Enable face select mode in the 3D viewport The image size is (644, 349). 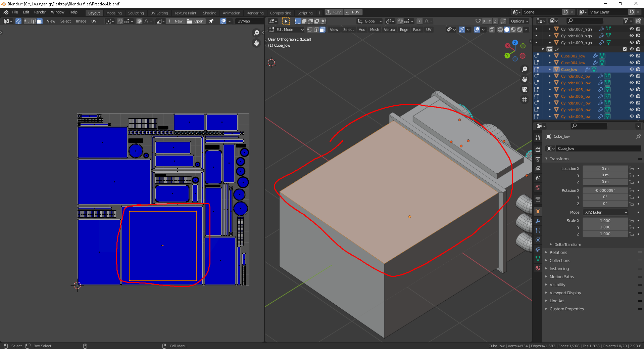click(x=323, y=30)
